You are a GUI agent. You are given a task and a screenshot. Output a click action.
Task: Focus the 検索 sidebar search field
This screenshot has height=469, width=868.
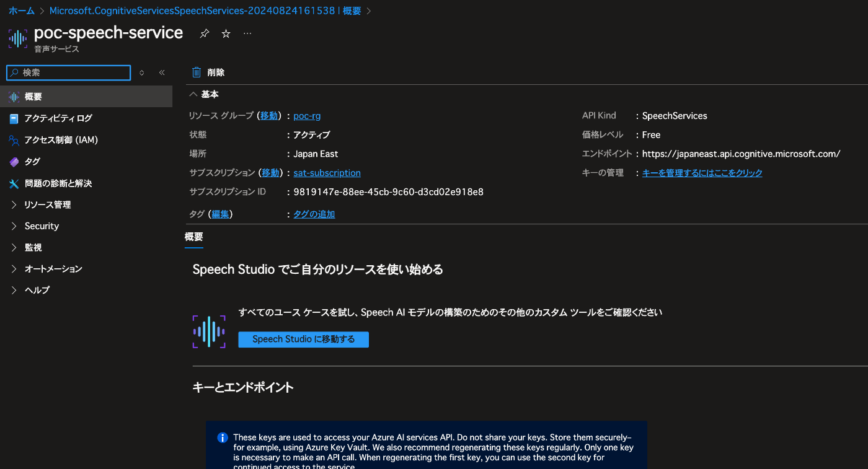click(69, 72)
